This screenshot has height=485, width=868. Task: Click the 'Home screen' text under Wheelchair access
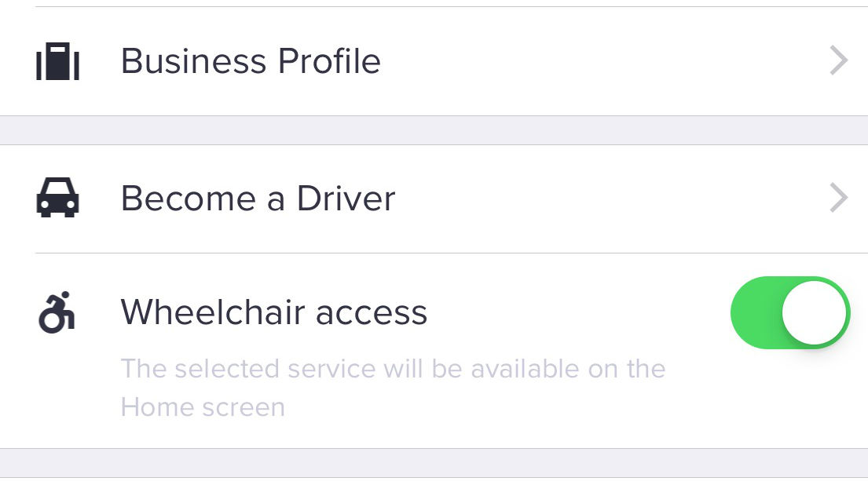(x=203, y=407)
